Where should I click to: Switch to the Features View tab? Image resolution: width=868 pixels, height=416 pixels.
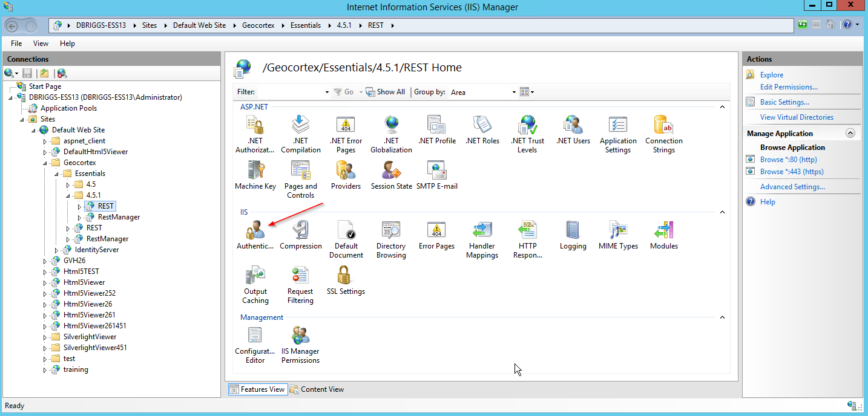257,389
